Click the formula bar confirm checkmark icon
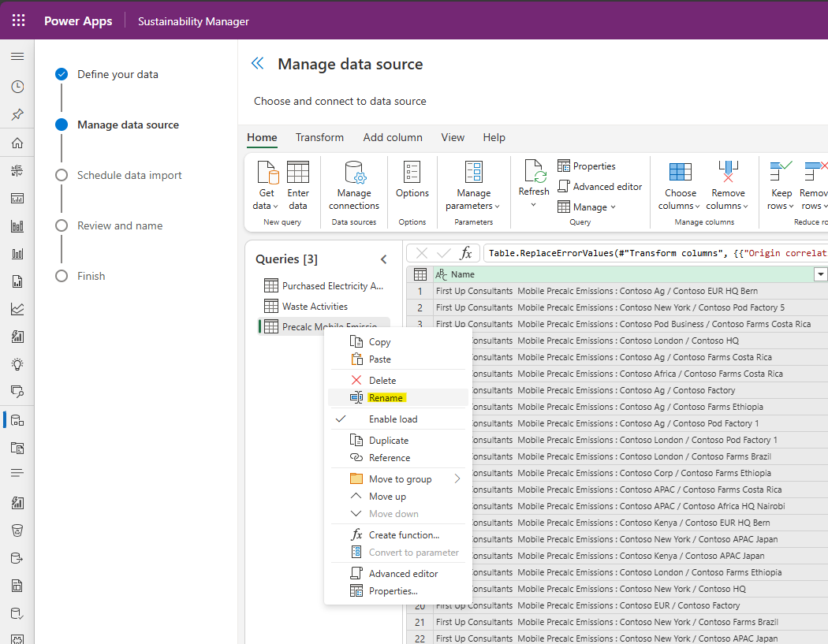The height and width of the screenshot is (644, 828). 443,253
